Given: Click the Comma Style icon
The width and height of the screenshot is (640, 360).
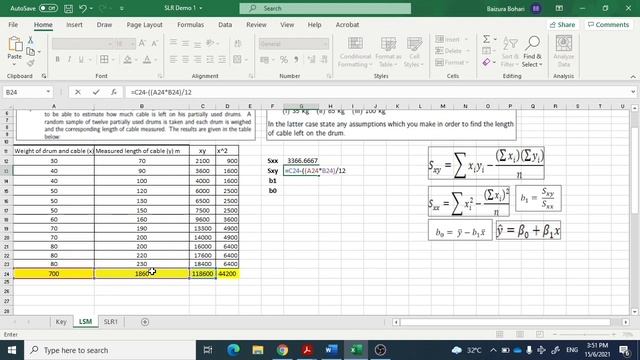Looking at the screenshot, I should click(296, 60).
